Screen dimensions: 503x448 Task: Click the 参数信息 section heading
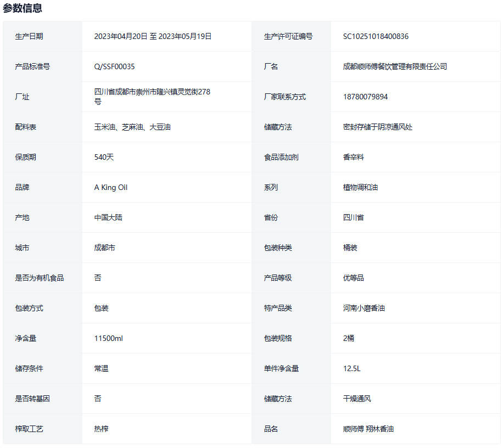23,8
